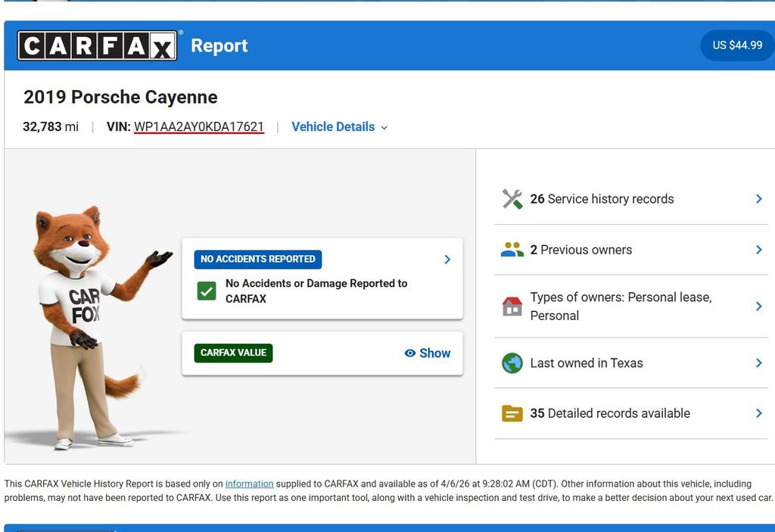The width and height of the screenshot is (775, 532).
Task: Click the globe icon beside Last owned in Texas
Action: 512,362
